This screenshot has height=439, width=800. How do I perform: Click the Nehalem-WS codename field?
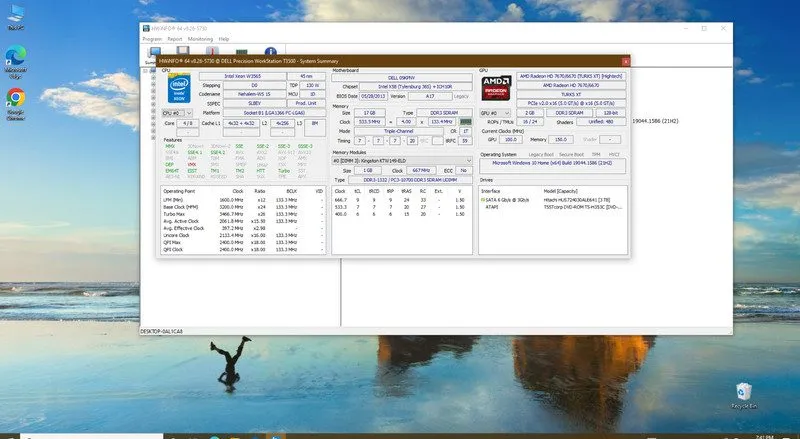(x=254, y=94)
